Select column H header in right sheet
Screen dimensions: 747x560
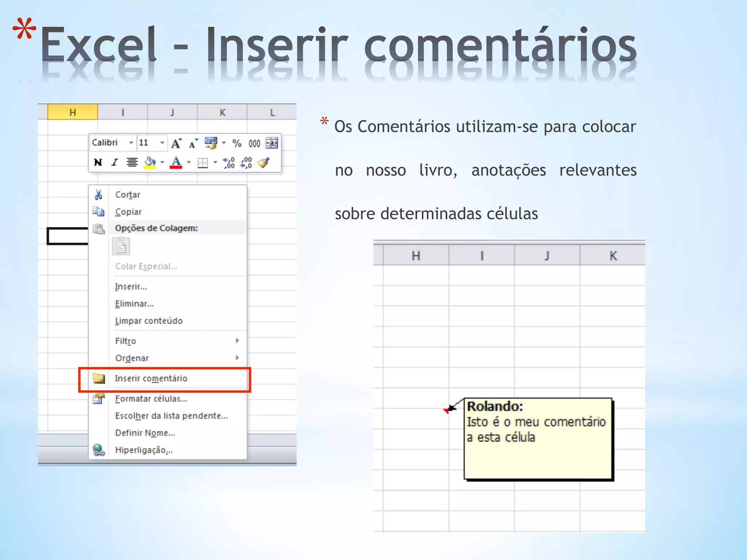416,255
